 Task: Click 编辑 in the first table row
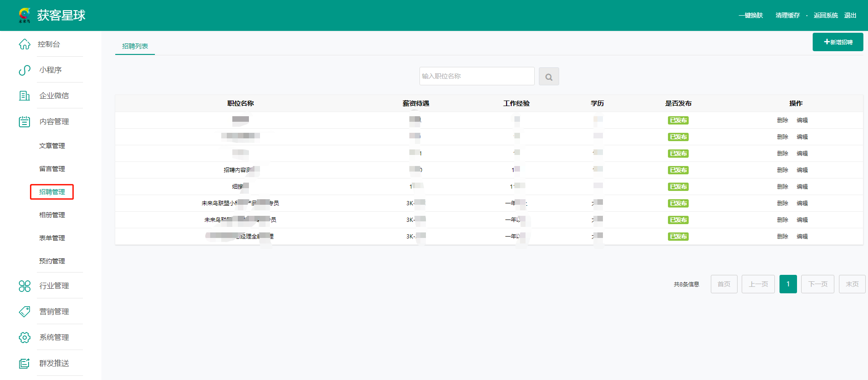(802, 120)
